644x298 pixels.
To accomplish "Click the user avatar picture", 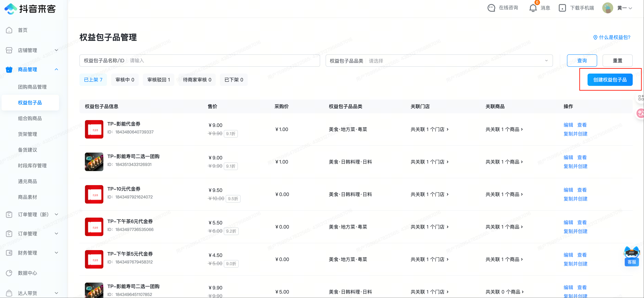I will (x=608, y=8).
